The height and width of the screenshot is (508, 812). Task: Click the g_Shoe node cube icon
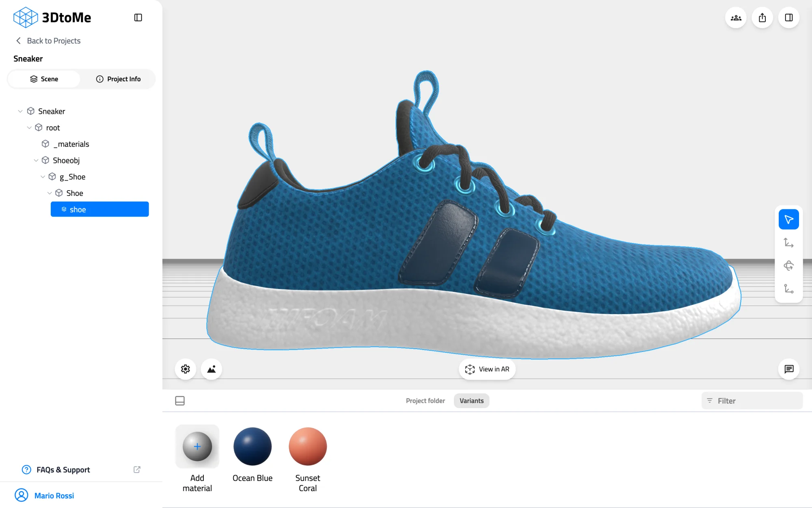(52, 176)
